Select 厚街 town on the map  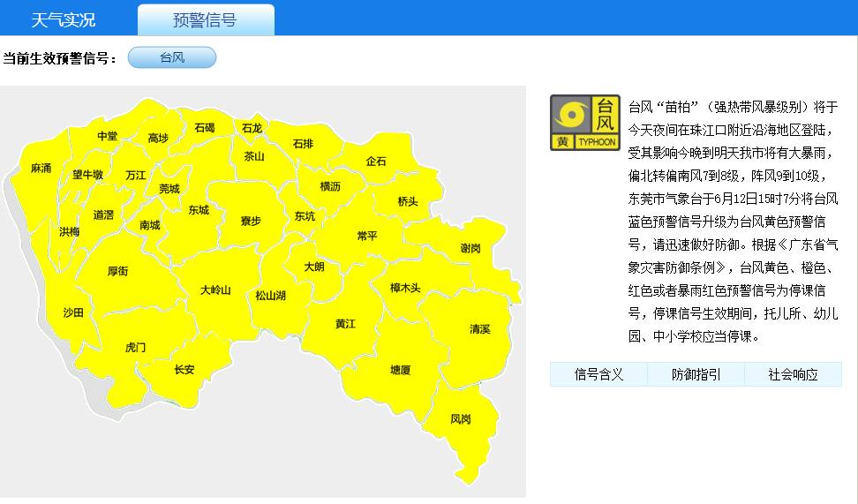point(117,271)
